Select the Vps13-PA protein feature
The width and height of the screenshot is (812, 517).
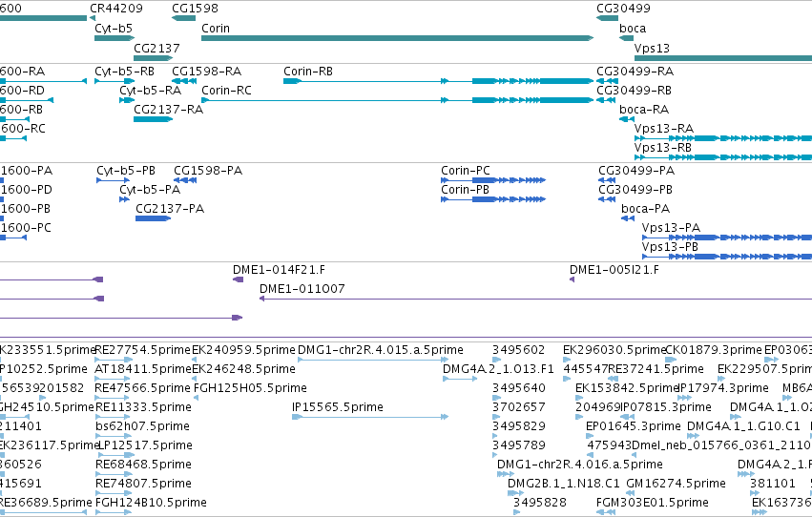click(x=726, y=238)
